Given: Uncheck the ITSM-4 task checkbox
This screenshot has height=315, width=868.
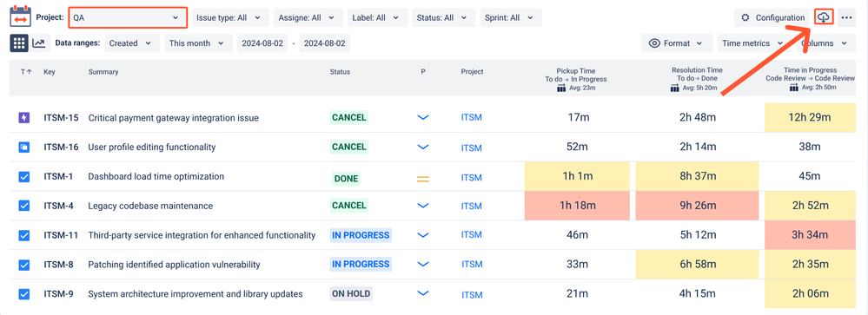Looking at the screenshot, I should click(x=23, y=206).
